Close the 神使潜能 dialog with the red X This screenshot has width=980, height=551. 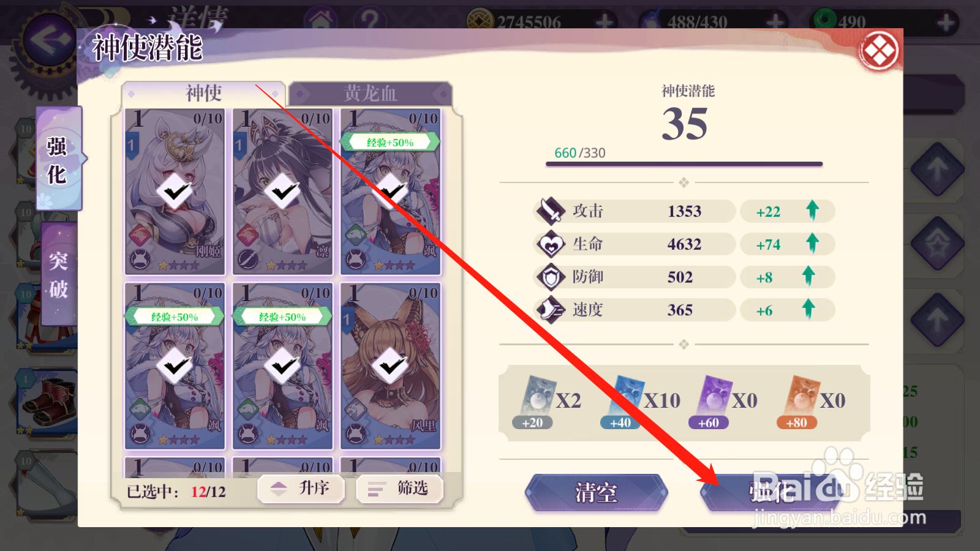pos(879,51)
